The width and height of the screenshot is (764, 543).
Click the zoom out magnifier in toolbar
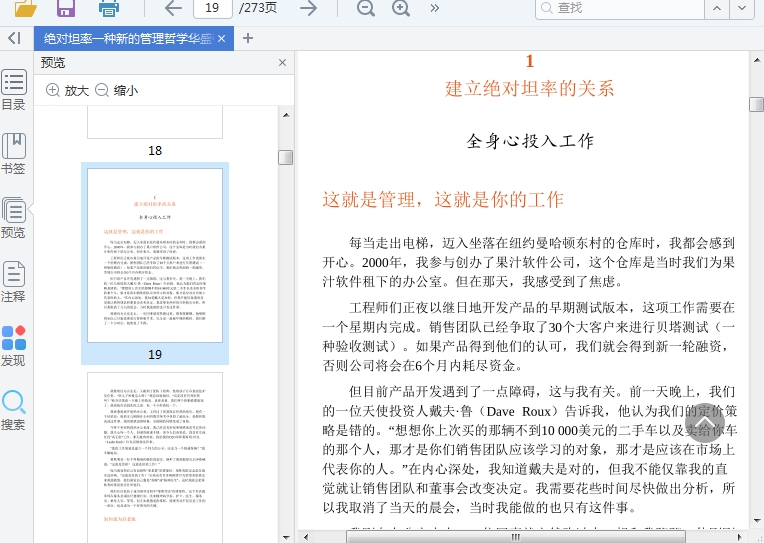366,9
